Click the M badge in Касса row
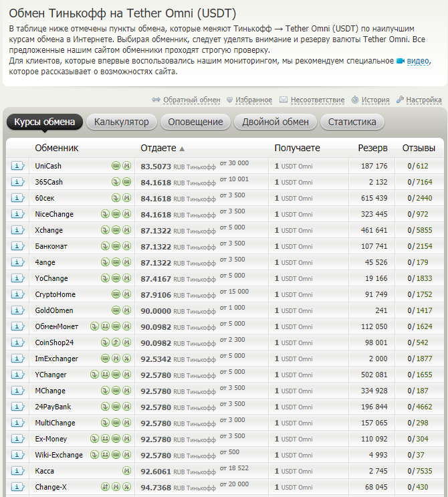Image resolution: width=448 pixels, height=497 pixels. (127, 471)
